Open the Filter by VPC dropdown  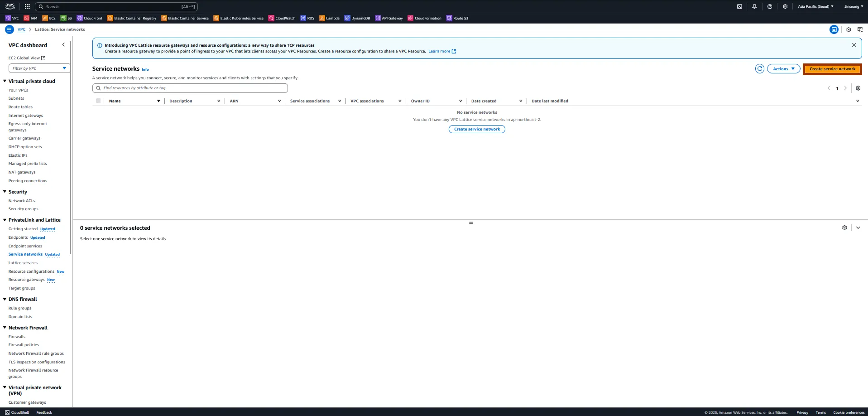pos(39,68)
